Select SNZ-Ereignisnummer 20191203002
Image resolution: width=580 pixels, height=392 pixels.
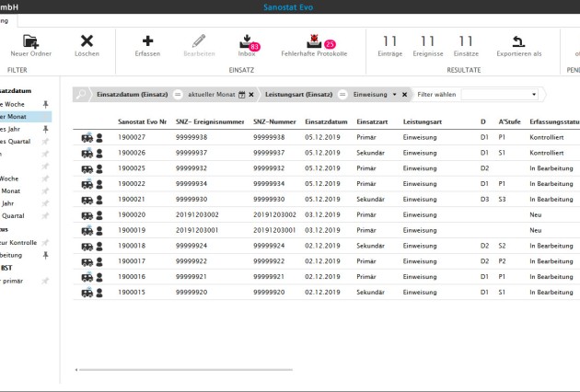pos(197,214)
